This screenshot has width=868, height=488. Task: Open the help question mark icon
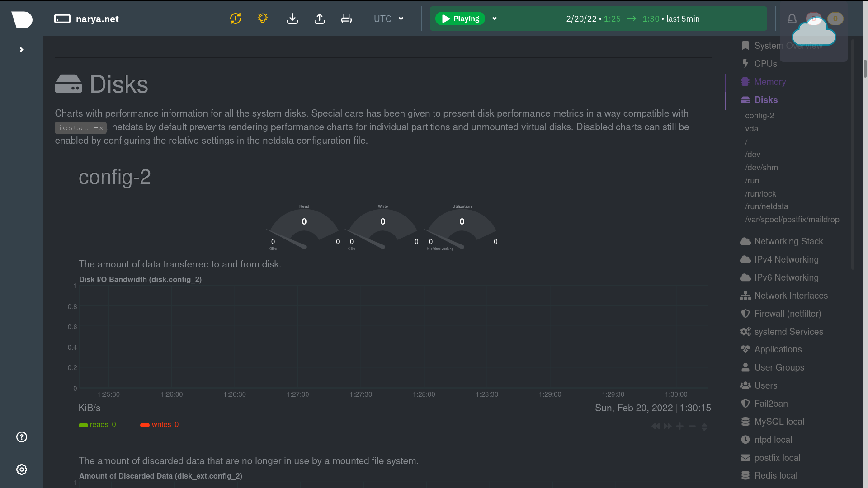click(21, 437)
